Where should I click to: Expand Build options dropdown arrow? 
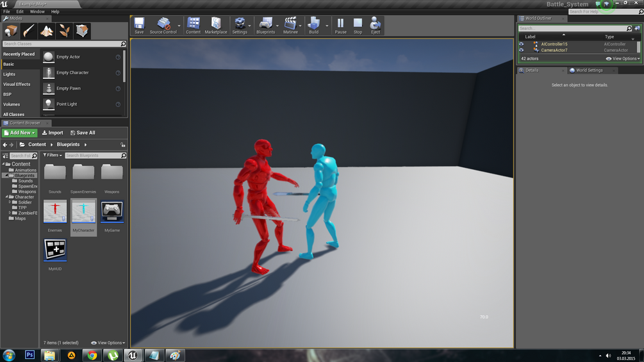pos(327,26)
